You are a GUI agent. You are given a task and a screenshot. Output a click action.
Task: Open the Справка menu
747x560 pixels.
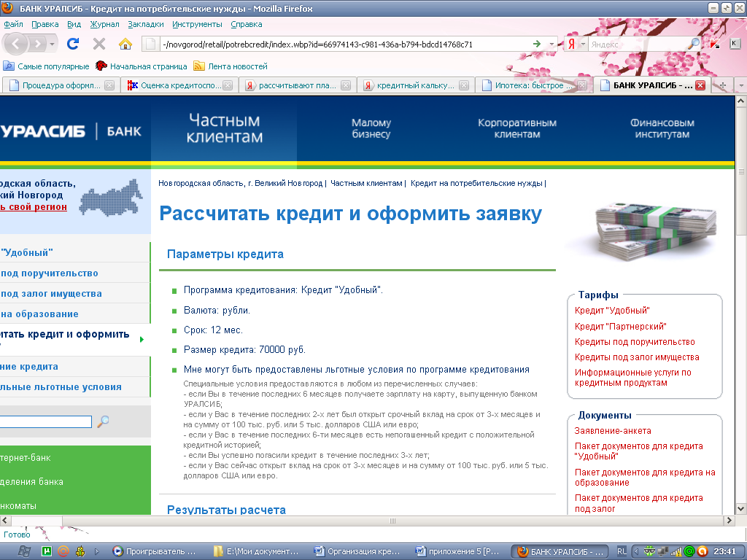coord(247,24)
